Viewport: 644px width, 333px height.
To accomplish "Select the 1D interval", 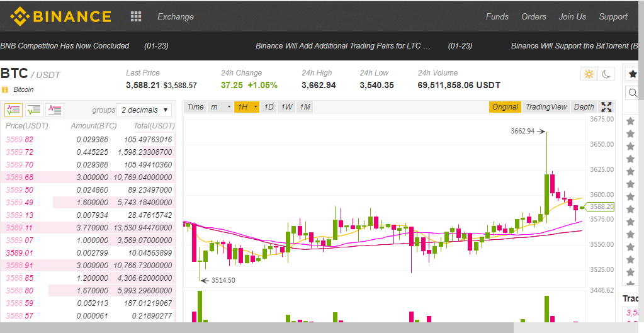I will tap(269, 107).
